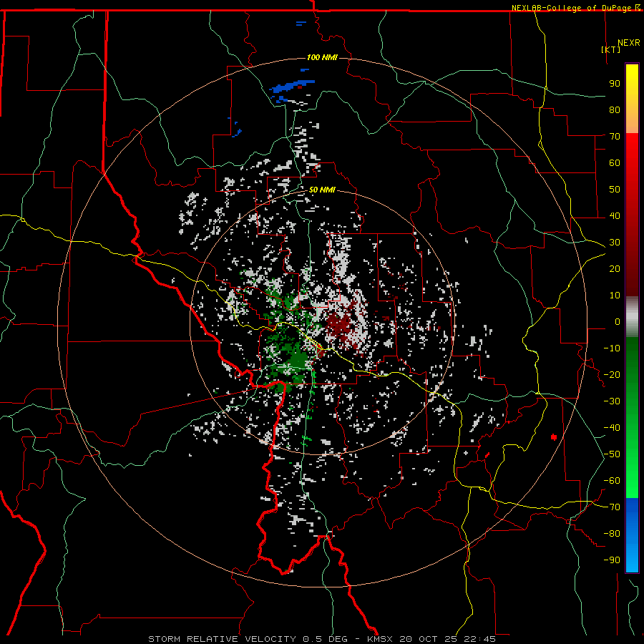The image size is (644, 644).
Task: Select the -20 value on velocity scale
Action: (612, 375)
